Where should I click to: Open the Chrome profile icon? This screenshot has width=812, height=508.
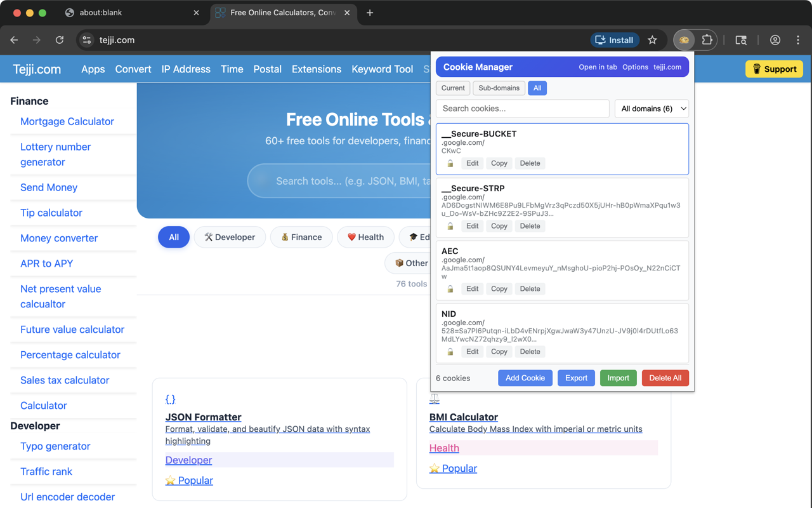[775, 40]
